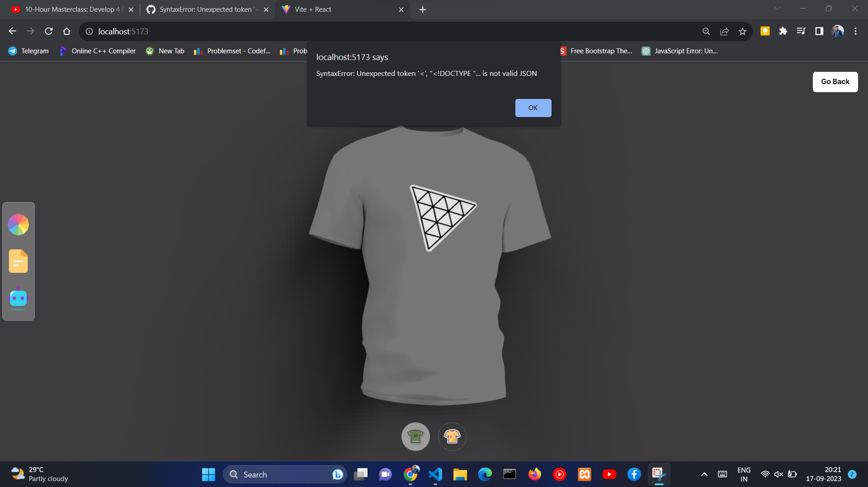The width and height of the screenshot is (868, 487).
Task: Open the AI picker robot tool
Action: pyautogui.click(x=18, y=298)
